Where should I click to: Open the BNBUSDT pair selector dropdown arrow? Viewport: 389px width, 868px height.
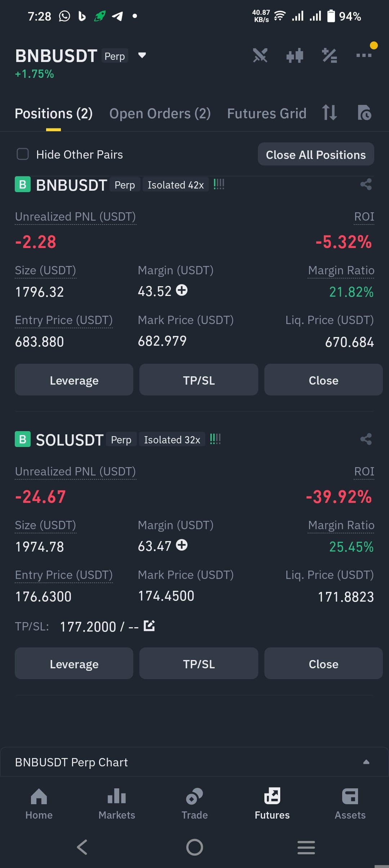coord(142,55)
